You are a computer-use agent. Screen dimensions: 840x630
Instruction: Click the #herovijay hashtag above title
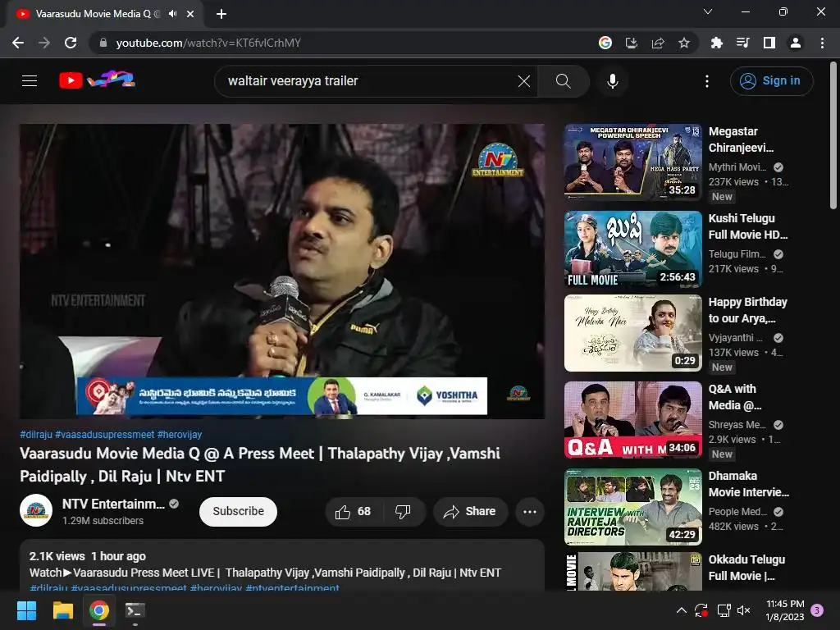(180, 435)
